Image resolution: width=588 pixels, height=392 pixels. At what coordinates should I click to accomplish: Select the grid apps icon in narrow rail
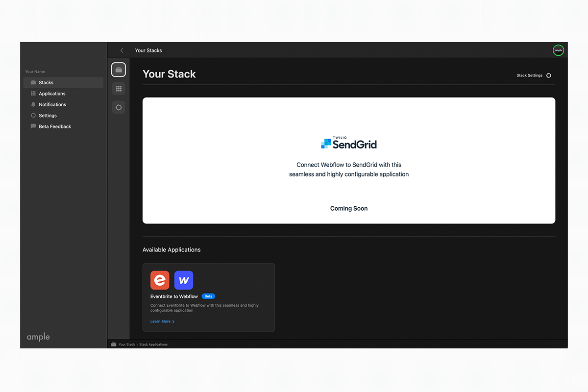pyautogui.click(x=119, y=89)
